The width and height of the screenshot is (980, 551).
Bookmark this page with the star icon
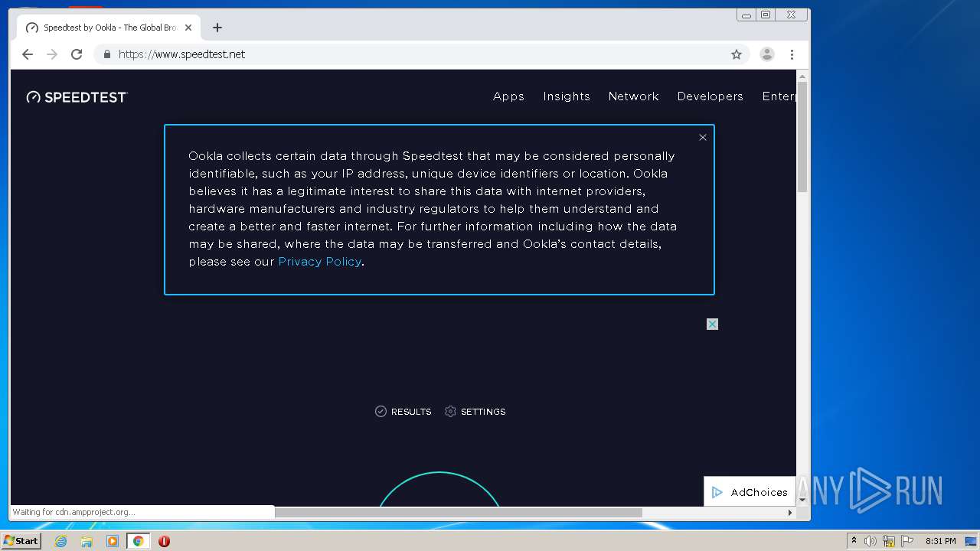tap(737, 54)
